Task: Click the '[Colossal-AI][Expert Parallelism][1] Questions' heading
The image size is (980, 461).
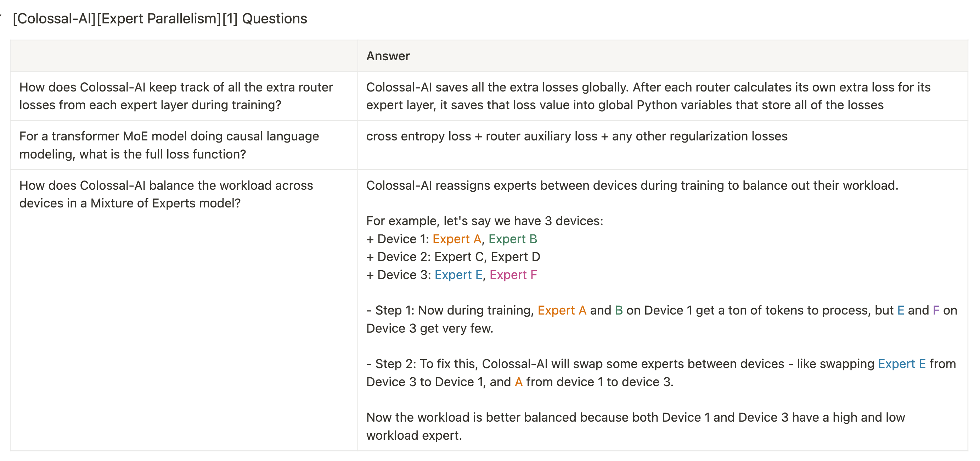Action: (160, 19)
